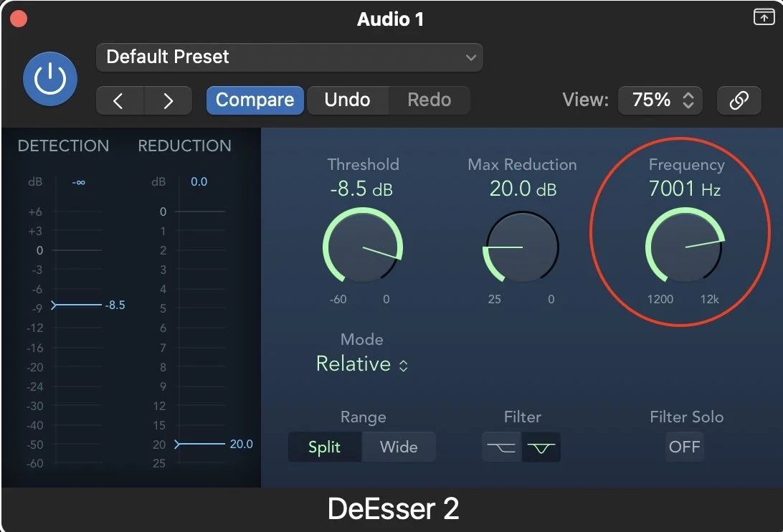Click the -24 mark on Detection scale
The width and height of the screenshot is (783, 532).
[x=34, y=386]
